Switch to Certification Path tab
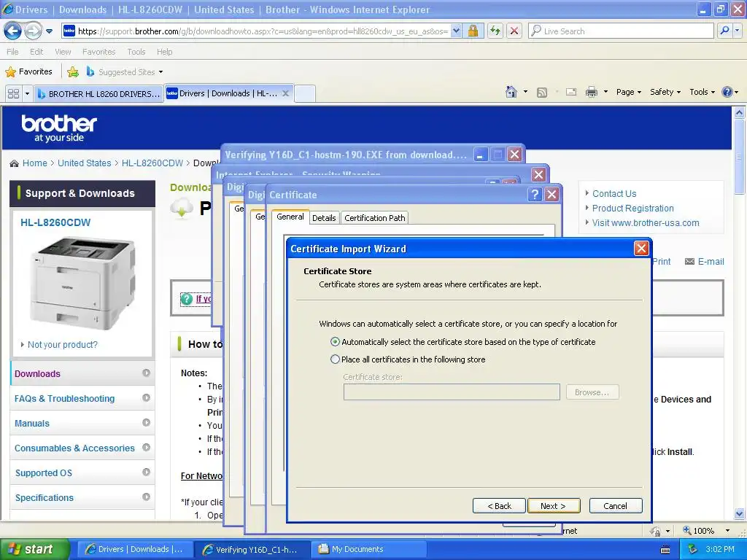747x560 pixels. (374, 218)
